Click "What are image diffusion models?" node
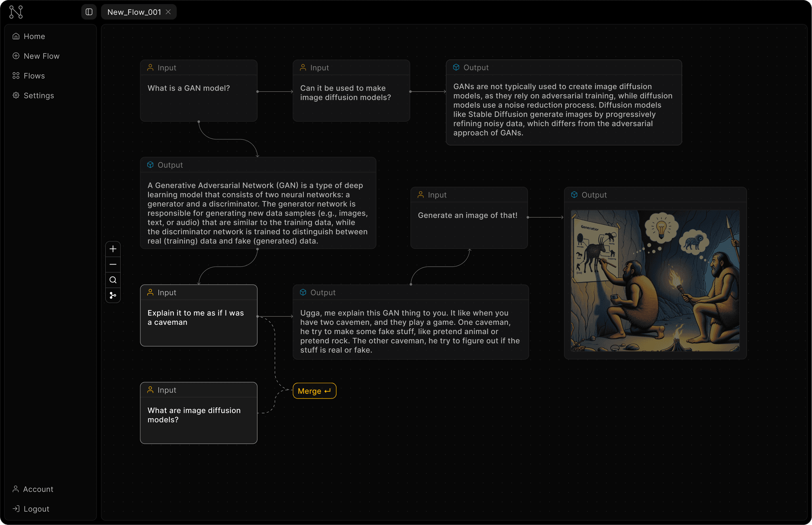Viewport: 812px width, 525px height. 199,420
